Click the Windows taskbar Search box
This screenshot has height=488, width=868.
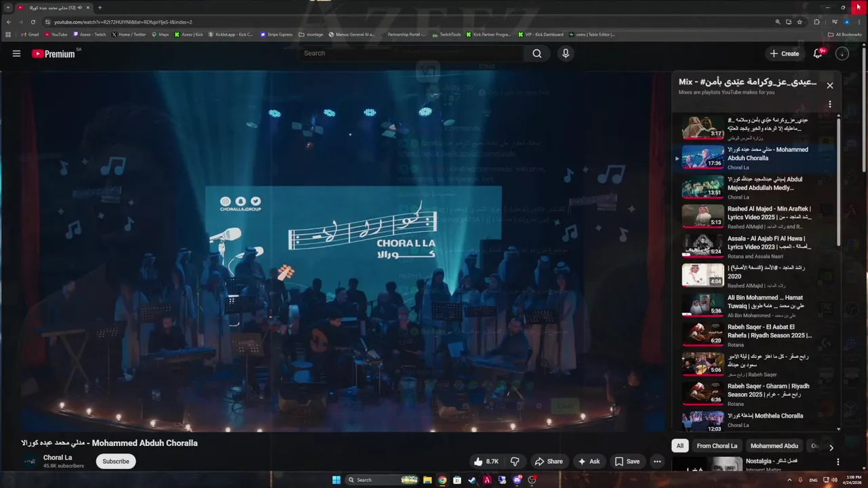coord(382,480)
